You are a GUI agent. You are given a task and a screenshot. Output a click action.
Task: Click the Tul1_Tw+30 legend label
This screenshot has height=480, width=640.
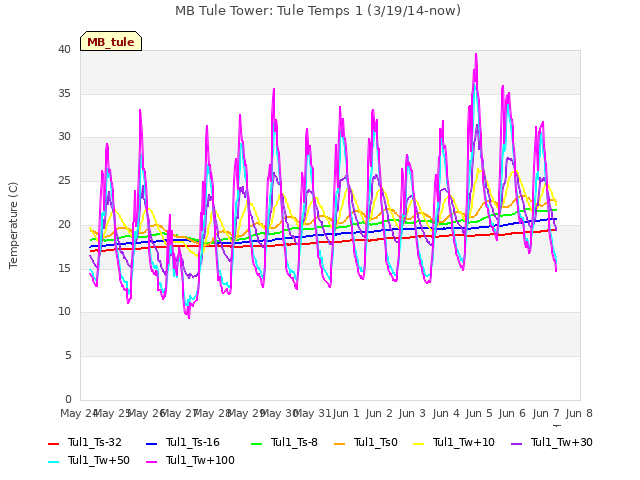(562, 442)
